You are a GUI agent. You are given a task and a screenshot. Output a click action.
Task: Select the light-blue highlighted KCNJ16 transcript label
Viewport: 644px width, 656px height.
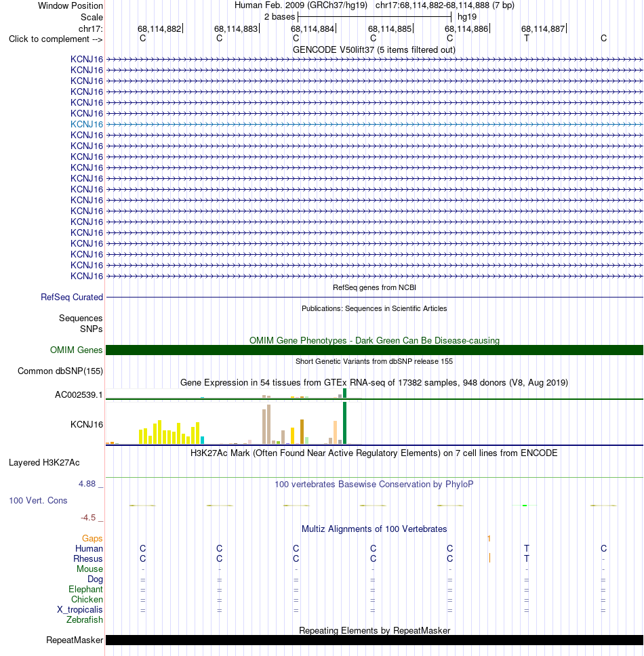[87, 124]
